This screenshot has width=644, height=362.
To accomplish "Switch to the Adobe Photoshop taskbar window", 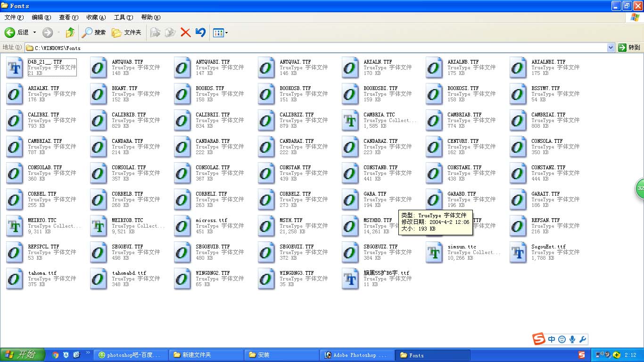I will (357, 355).
